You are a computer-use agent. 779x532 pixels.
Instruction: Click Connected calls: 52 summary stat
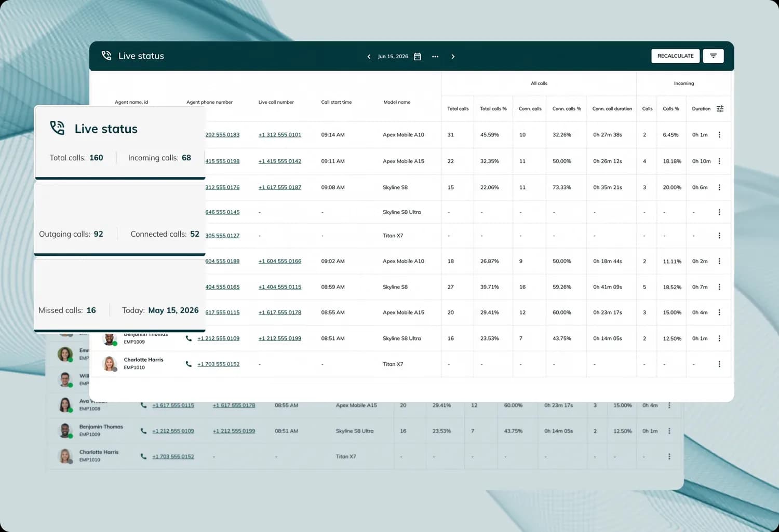point(165,234)
